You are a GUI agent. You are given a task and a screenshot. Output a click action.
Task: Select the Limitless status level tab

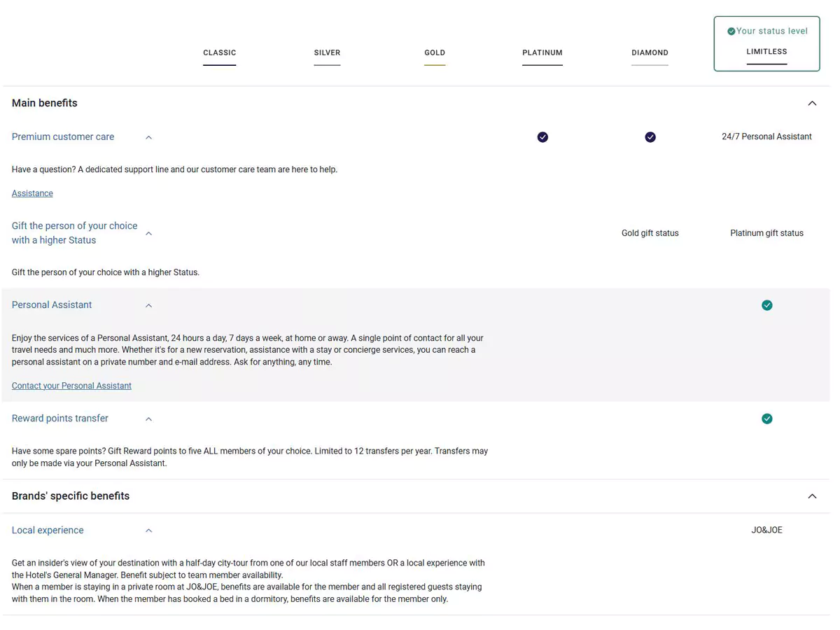pyautogui.click(x=766, y=52)
